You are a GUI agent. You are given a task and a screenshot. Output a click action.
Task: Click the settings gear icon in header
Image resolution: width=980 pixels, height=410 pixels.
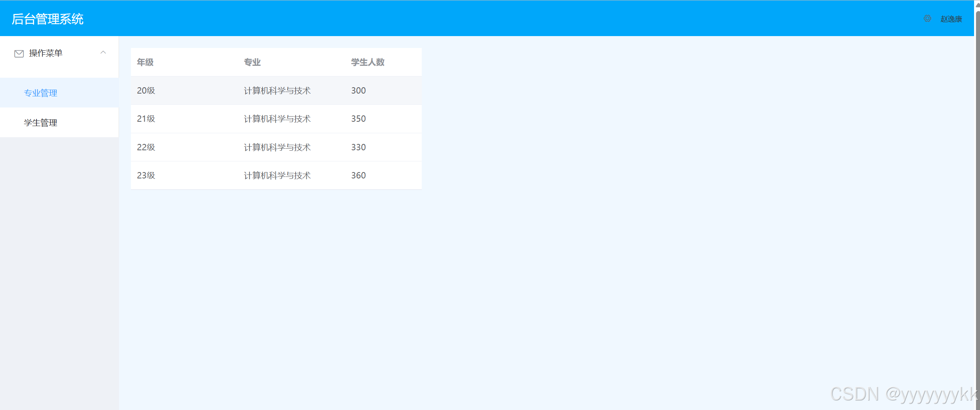pyautogui.click(x=927, y=19)
